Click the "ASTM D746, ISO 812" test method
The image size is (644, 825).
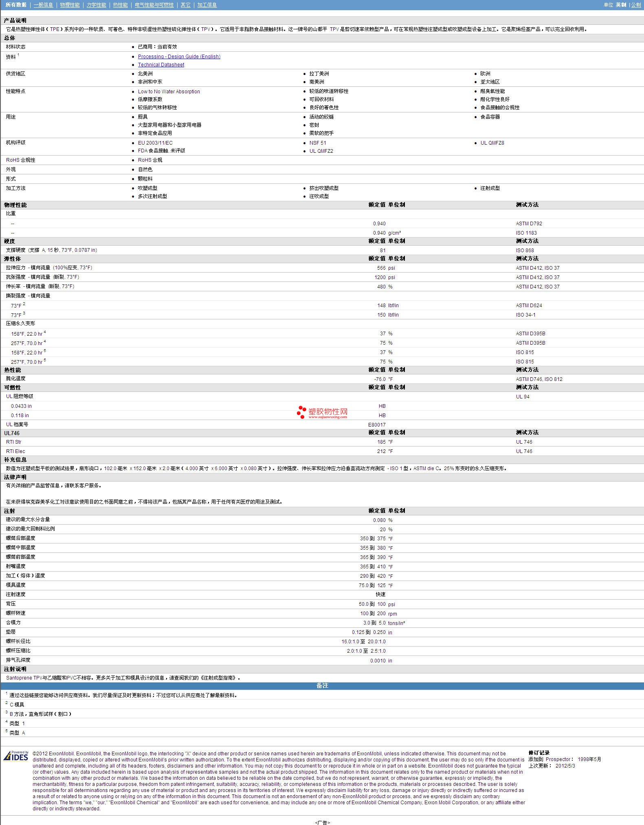click(539, 379)
